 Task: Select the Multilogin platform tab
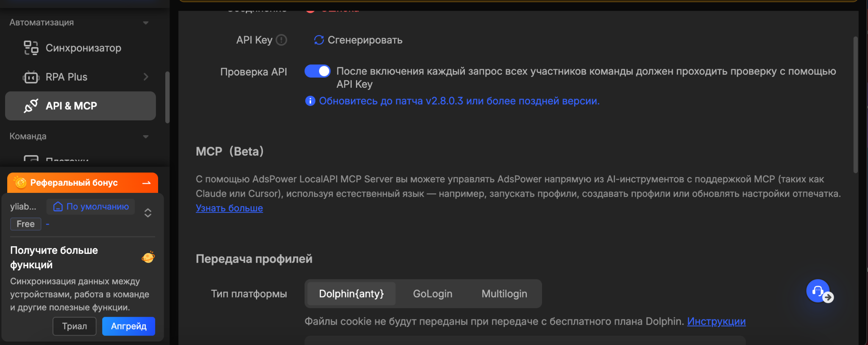click(504, 293)
